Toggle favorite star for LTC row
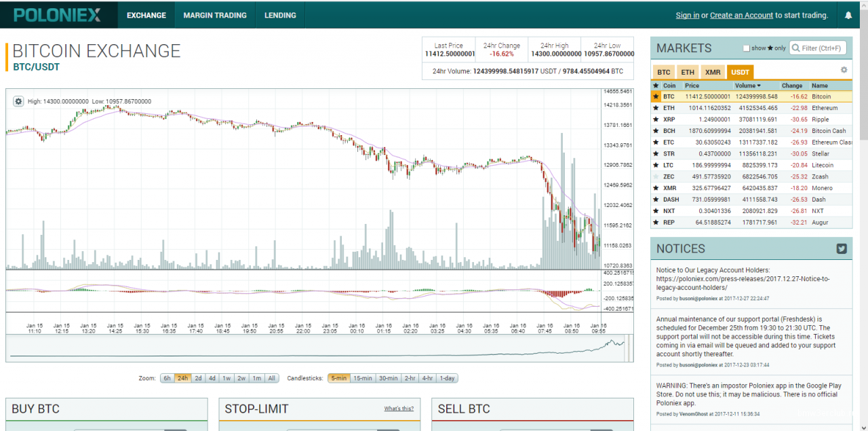The height and width of the screenshot is (431, 868). click(x=655, y=166)
